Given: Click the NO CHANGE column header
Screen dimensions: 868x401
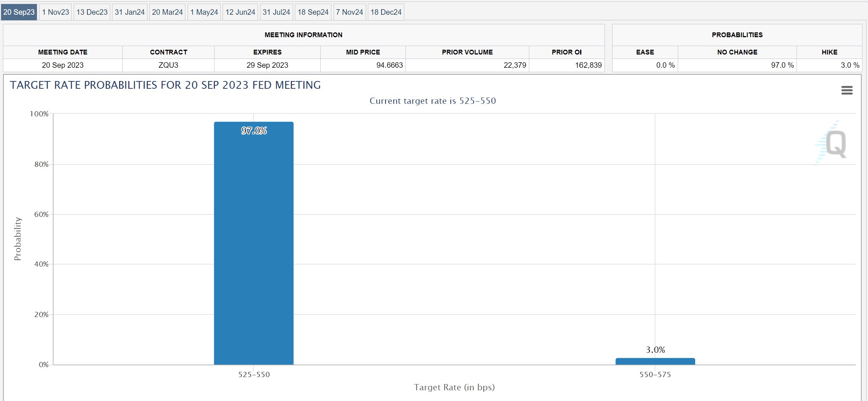Looking at the screenshot, I should (737, 52).
